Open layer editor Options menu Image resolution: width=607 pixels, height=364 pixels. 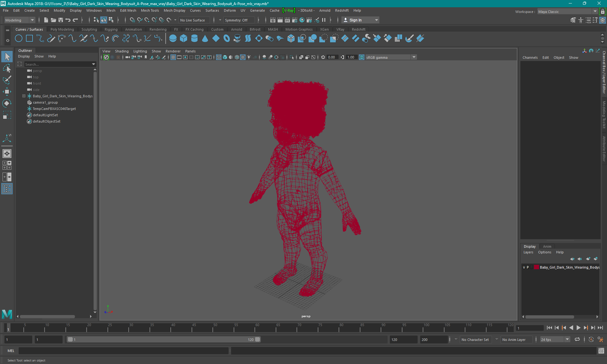(544, 252)
